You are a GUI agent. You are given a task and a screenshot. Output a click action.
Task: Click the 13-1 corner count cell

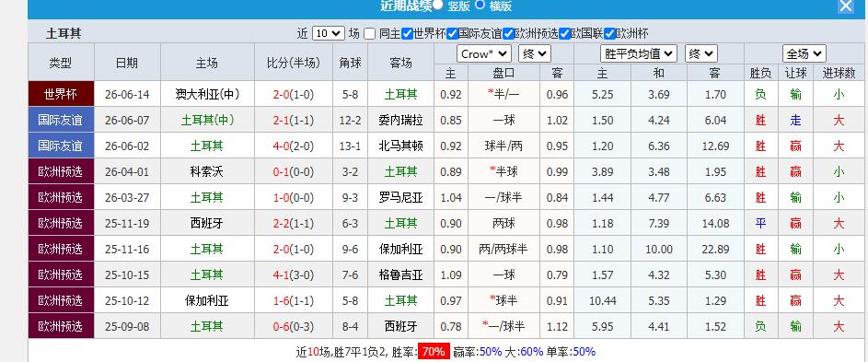350,146
